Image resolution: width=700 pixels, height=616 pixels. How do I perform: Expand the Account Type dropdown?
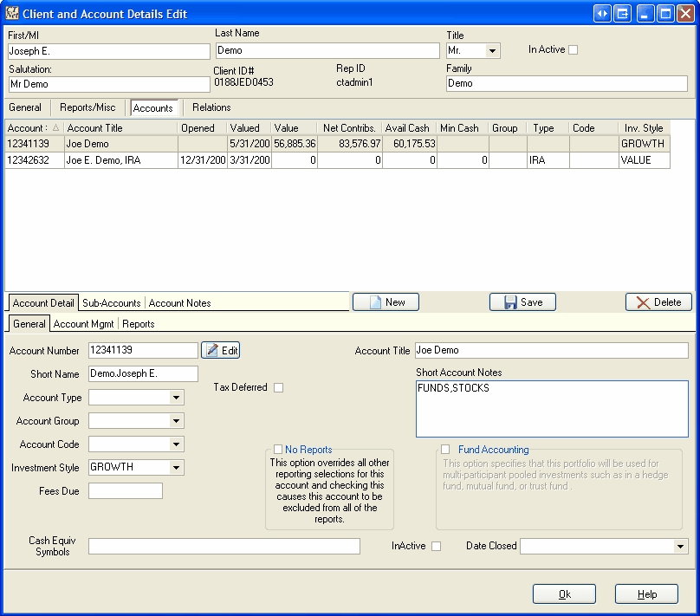(177, 398)
